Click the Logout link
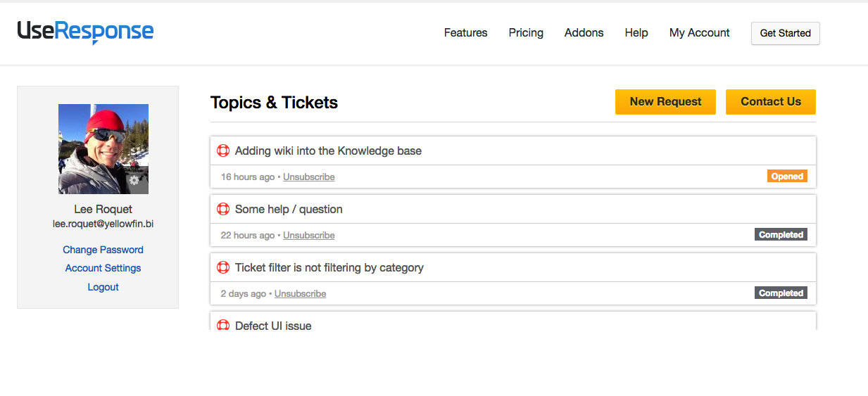Image resolution: width=868 pixels, height=396 pixels. (x=103, y=287)
